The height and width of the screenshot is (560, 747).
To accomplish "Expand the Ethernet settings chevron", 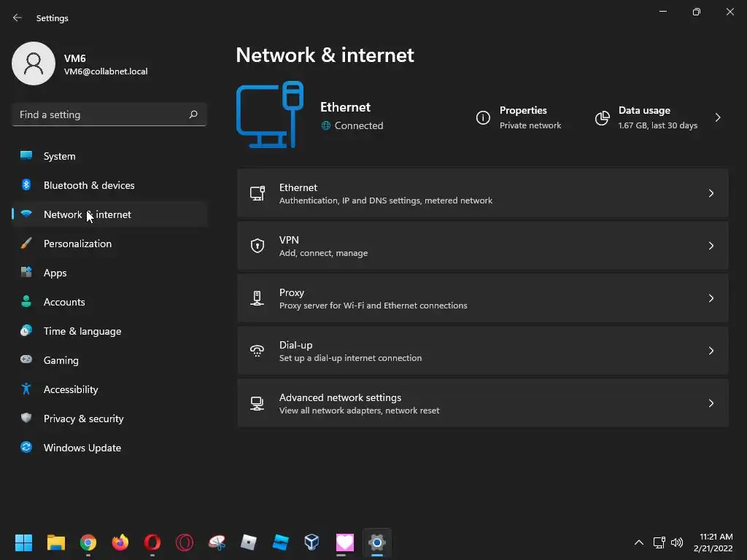I will point(711,193).
